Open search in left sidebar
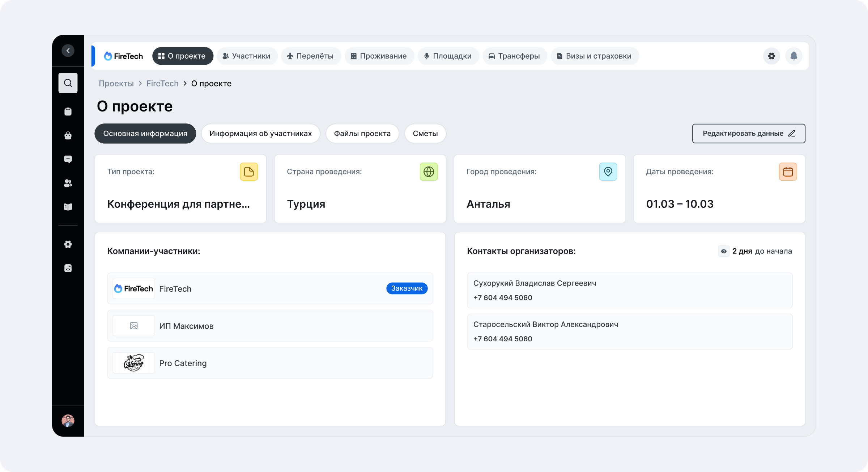The width and height of the screenshot is (868, 472). pos(68,83)
